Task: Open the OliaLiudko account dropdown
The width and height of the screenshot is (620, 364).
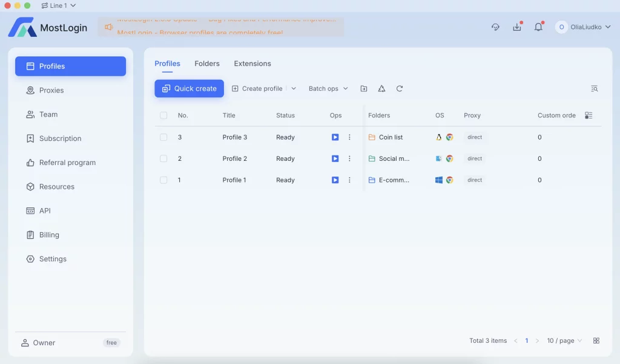Action: click(x=583, y=27)
